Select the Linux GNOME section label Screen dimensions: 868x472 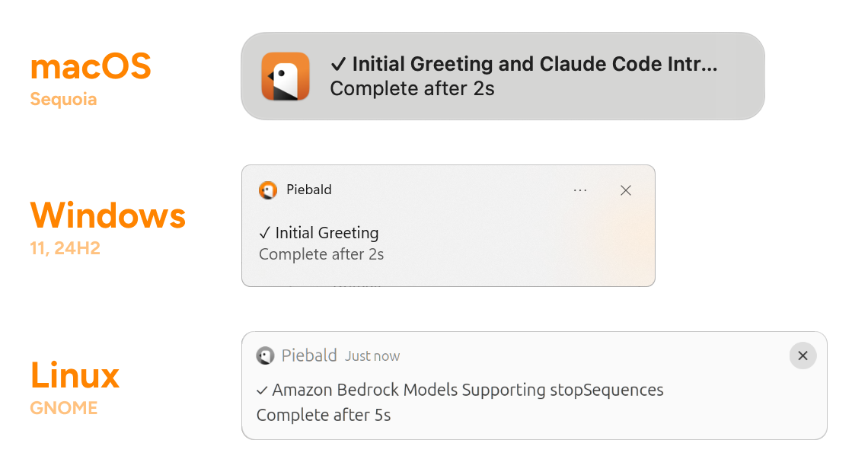(63, 408)
